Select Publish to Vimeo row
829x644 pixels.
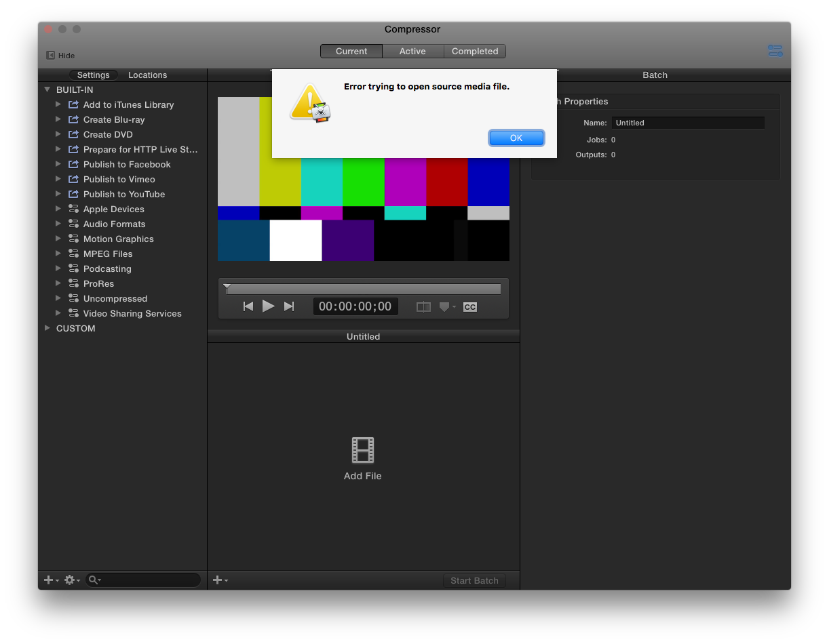click(x=122, y=179)
